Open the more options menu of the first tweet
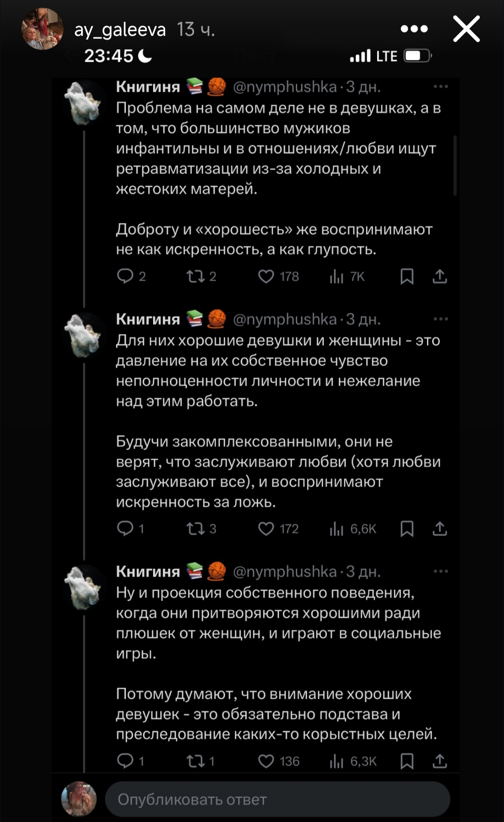504x822 pixels. click(441, 86)
